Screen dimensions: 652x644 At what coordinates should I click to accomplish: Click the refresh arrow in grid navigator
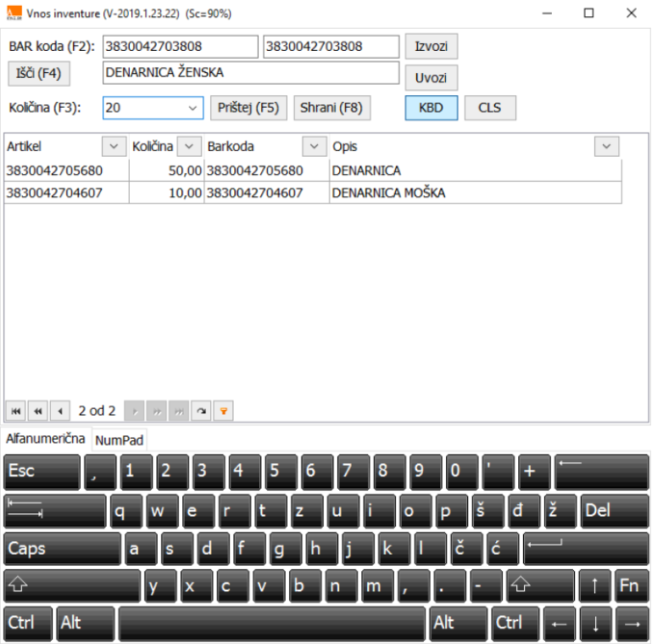tap(200, 410)
